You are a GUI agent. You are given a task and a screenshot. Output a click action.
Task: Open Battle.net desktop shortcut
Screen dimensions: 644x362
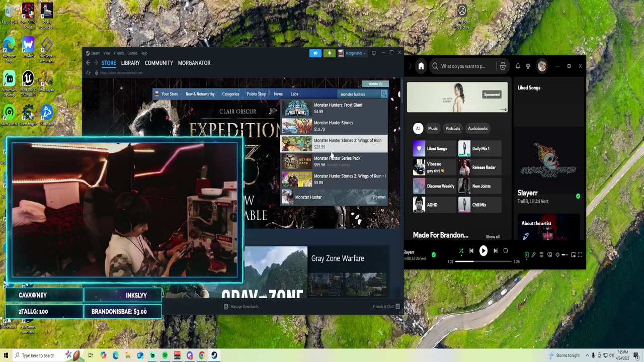[47, 115]
